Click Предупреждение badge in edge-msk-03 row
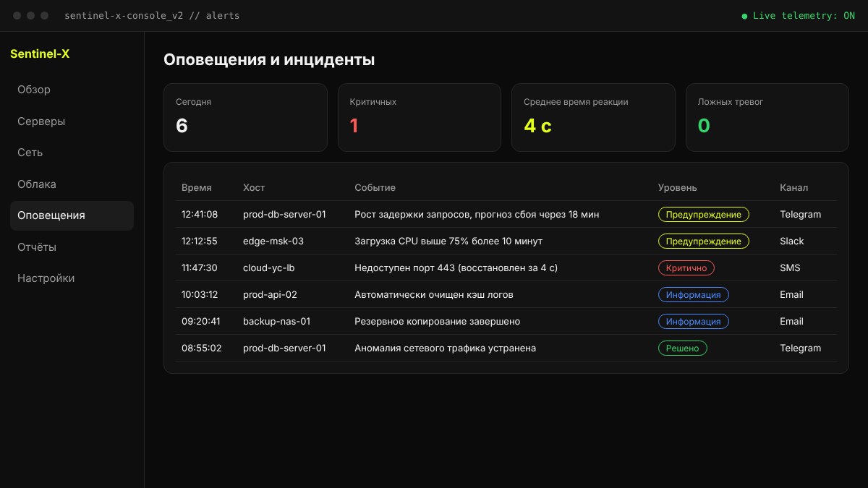Viewport: 868px width, 488px height. pyautogui.click(x=704, y=241)
